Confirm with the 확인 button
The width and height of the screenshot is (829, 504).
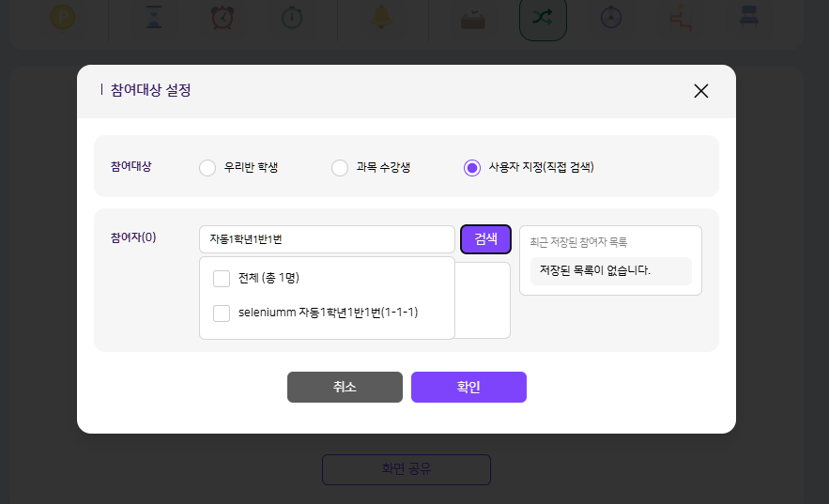(468, 387)
